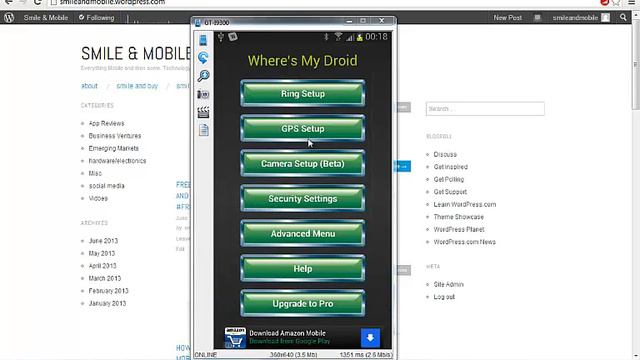Open May 2013 archive

(102, 253)
